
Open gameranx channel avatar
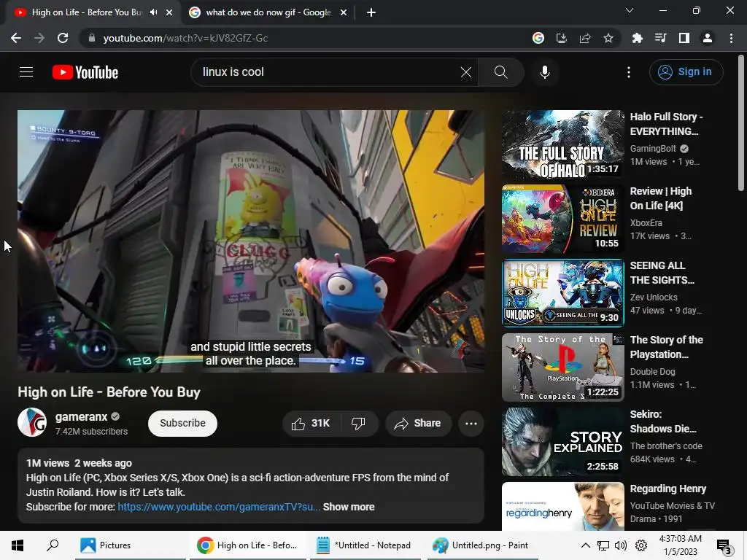tap(32, 422)
